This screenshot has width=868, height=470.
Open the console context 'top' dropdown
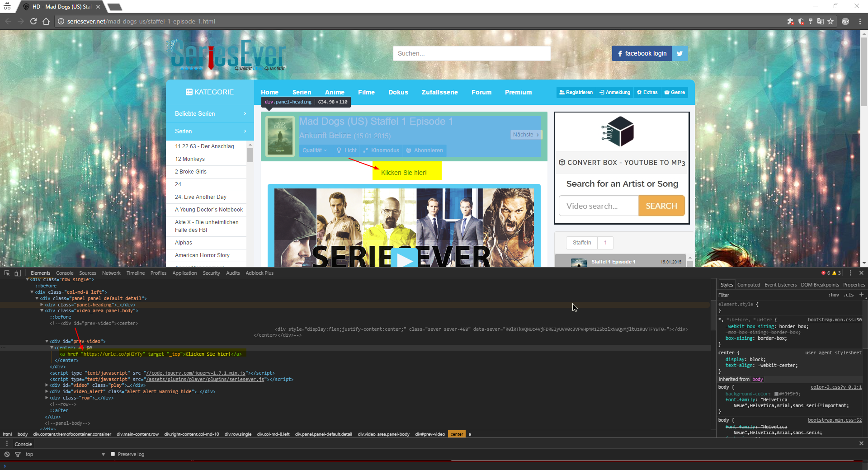pyautogui.click(x=66, y=454)
